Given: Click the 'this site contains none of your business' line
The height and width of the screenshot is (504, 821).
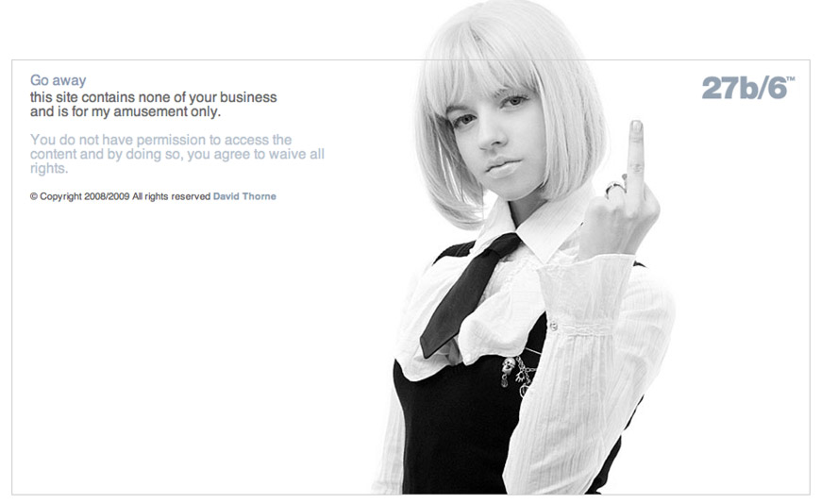Looking at the screenshot, I should click(154, 97).
